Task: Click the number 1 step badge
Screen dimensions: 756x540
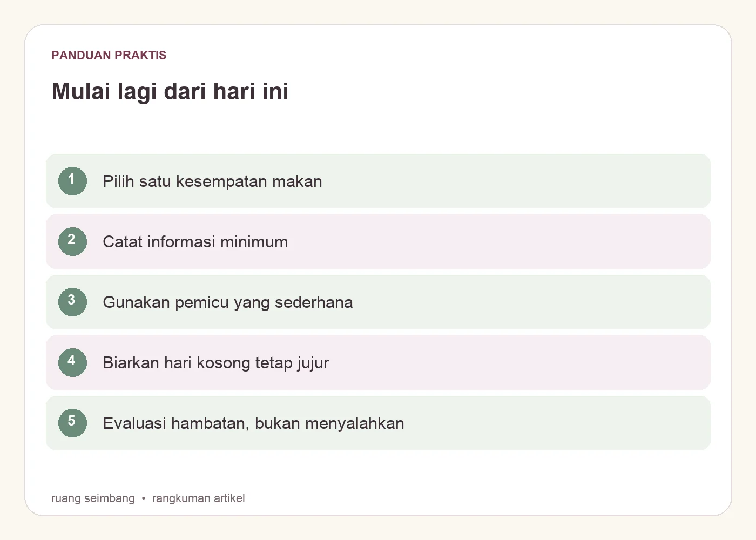Action: click(72, 181)
